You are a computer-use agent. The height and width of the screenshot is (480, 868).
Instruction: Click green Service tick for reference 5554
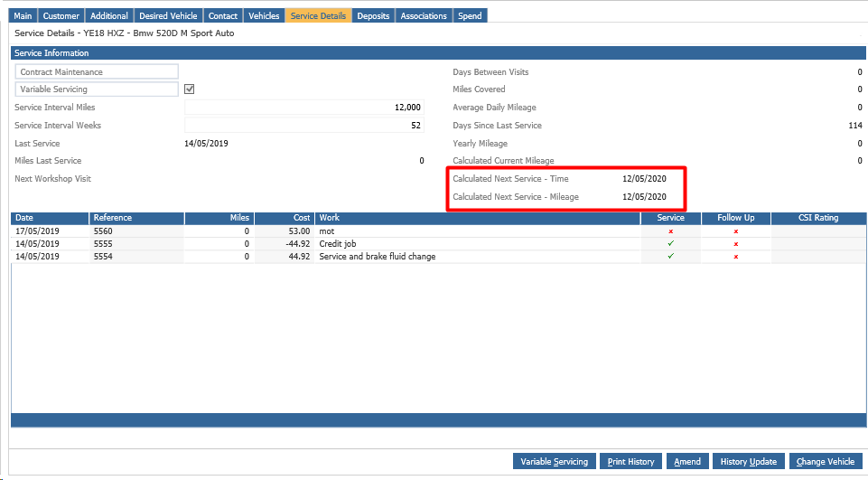point(670,256)
